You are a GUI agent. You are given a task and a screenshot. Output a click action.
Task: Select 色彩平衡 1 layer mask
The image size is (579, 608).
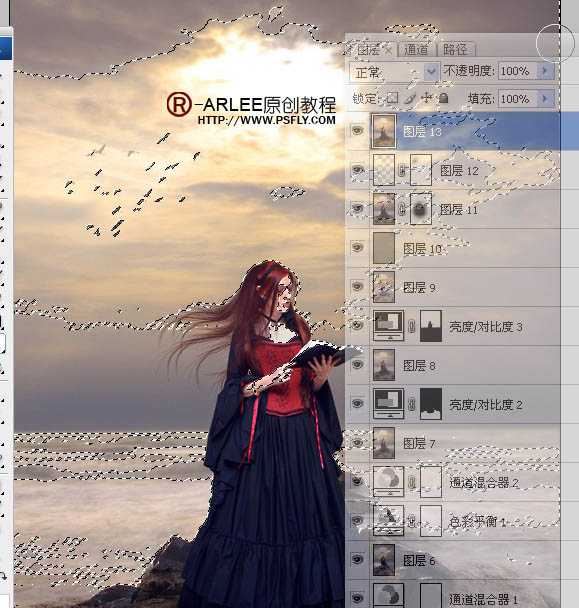point(431,521)
